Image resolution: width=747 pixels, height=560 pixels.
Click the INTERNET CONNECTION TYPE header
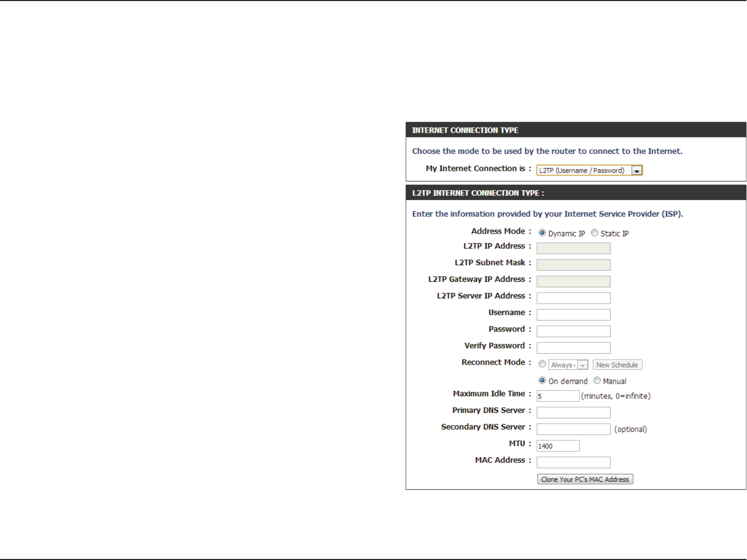pyautogui.click(x=576, y=130)
